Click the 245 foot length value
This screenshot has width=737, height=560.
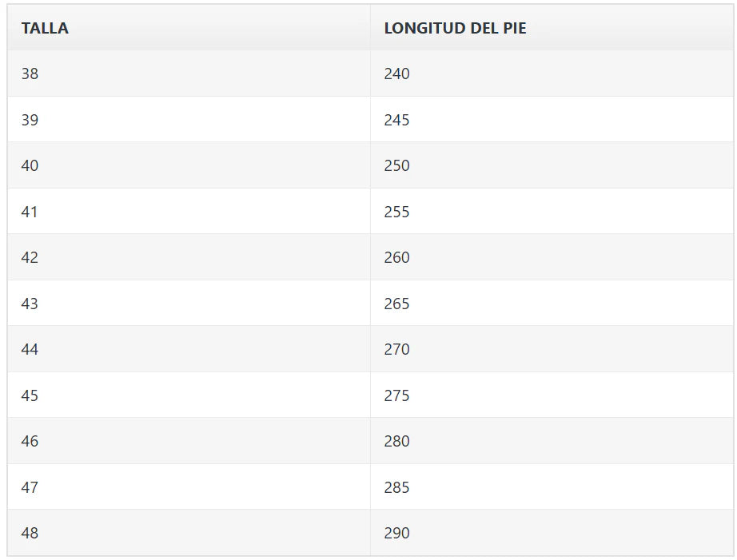click(396, 120)
